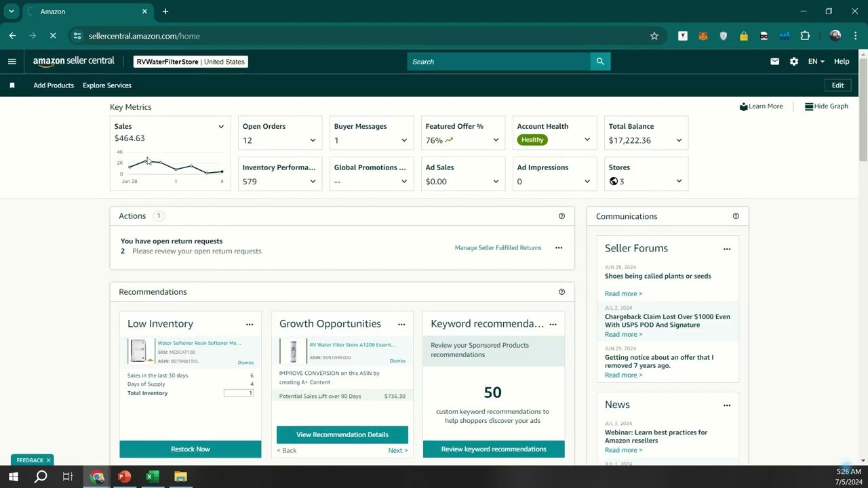Open News section options menu
868x488 pixels.
coord(727,405)
